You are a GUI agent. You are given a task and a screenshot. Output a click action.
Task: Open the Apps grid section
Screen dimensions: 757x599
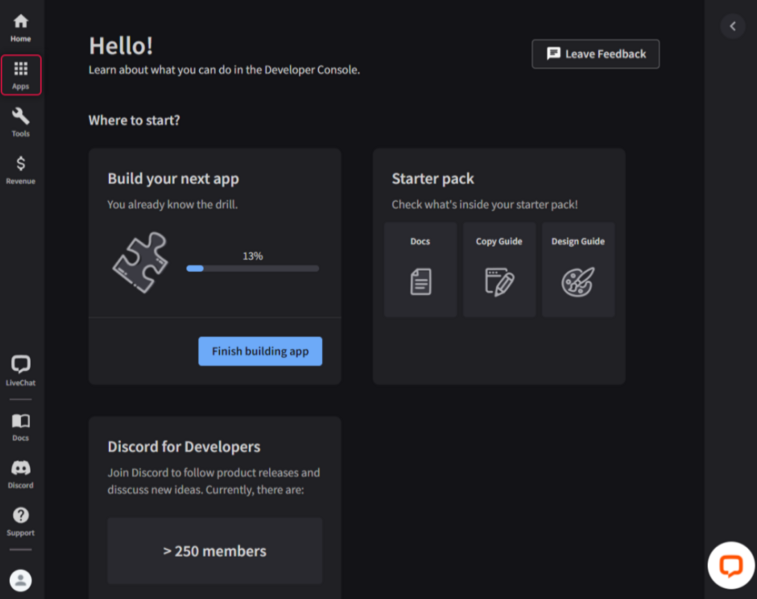[21, 75]
